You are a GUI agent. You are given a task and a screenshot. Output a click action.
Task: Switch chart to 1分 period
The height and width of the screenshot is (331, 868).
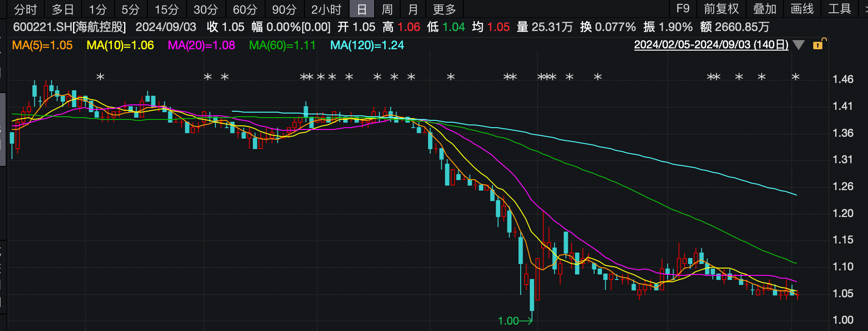tap(98, 9)
